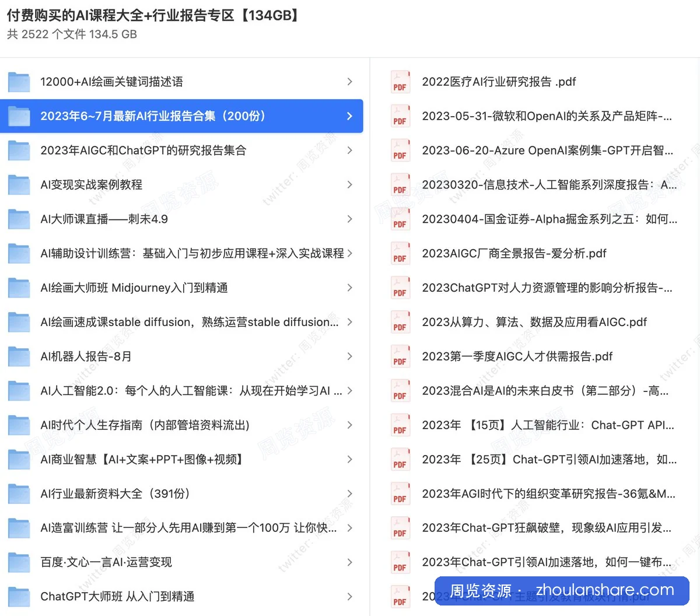Click folder icon for AI时代个人生存指南
Viewport: 700px width, 616px height.
click(x=19, y=425)
